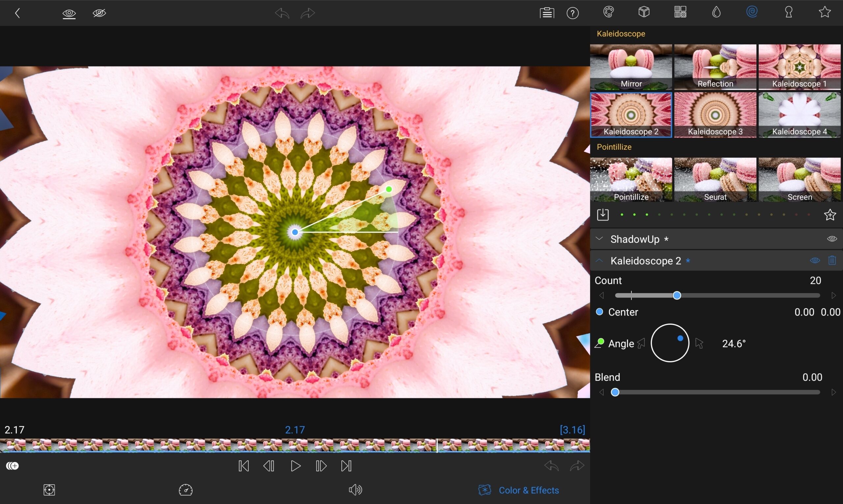This screenshot has width=843, height=504.
Task: Open the favorites star category
Action: click(824, 12)
